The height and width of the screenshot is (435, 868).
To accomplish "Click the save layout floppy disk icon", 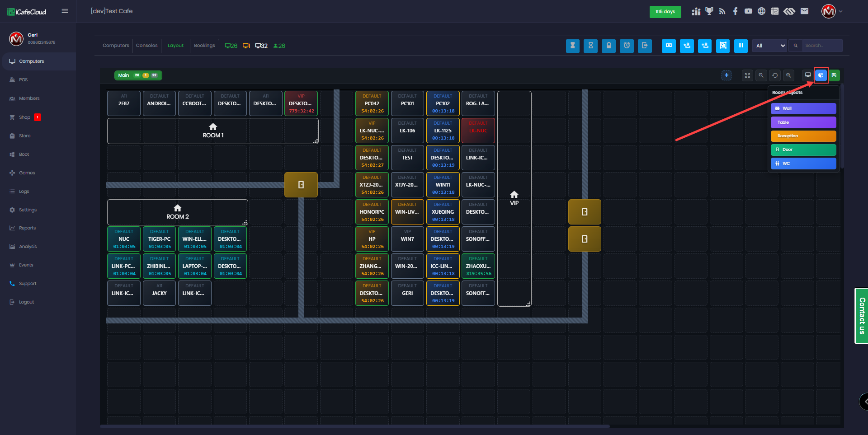I will (834, 75).
